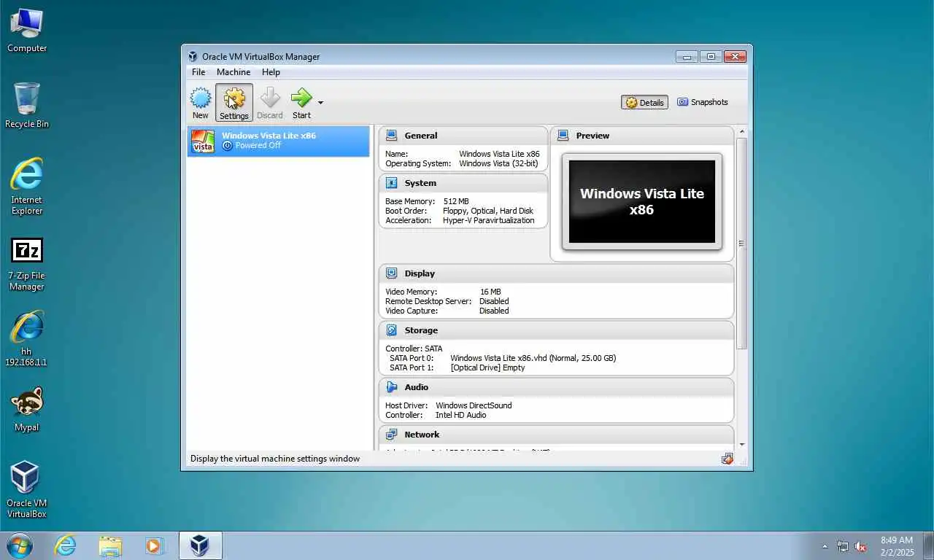Click the notification icon in VirtualBox status bar
The height and width of the screenshot is (560, 934).
coord(727,459)
